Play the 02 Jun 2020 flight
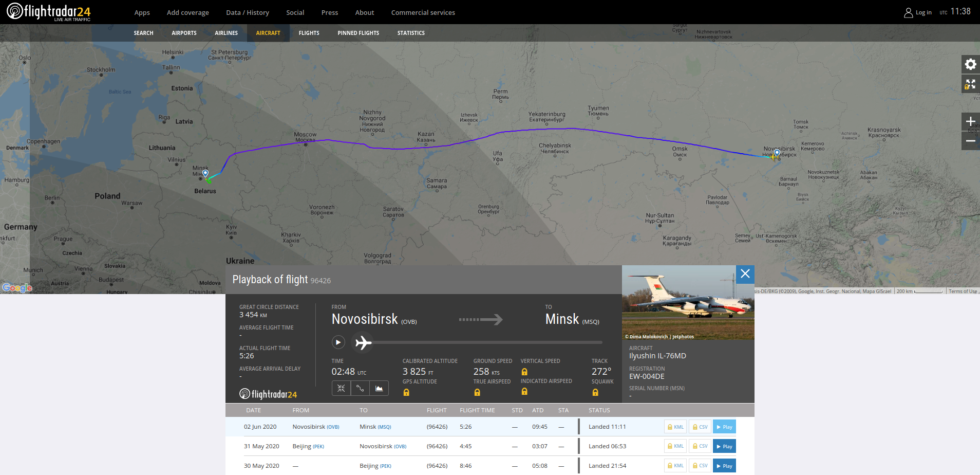This screenshot has width=980, height=475. 724,427
